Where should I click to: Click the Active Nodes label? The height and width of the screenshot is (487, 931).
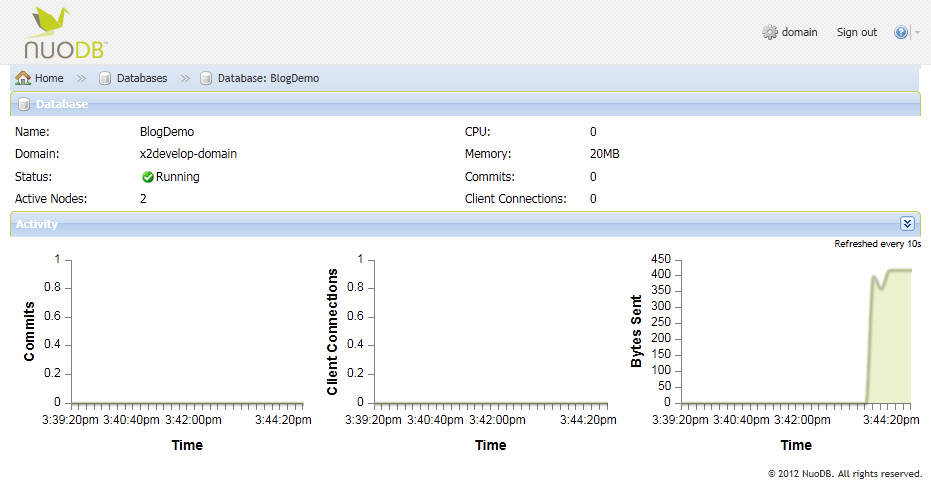(51, 199)
